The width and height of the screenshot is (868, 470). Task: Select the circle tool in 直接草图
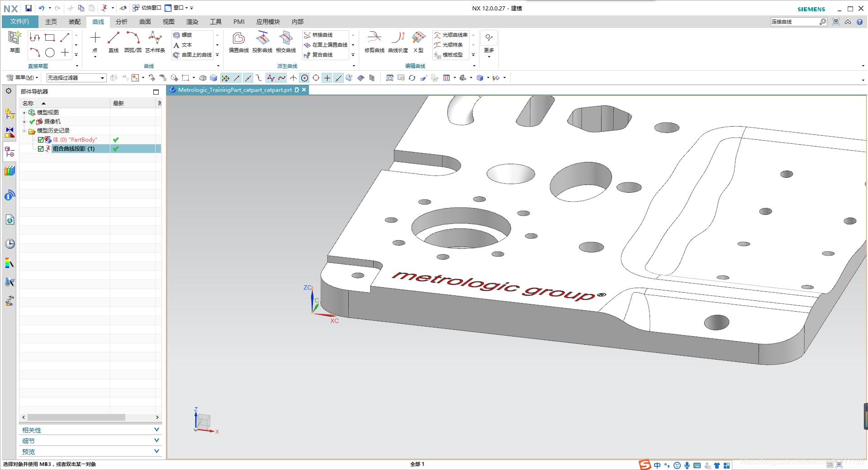[x=50, y=52]
